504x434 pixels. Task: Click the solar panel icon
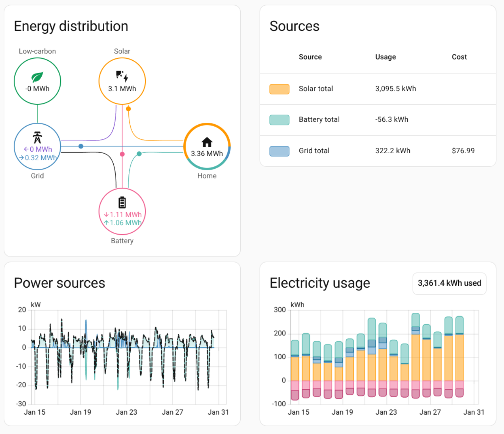(122, 76)
